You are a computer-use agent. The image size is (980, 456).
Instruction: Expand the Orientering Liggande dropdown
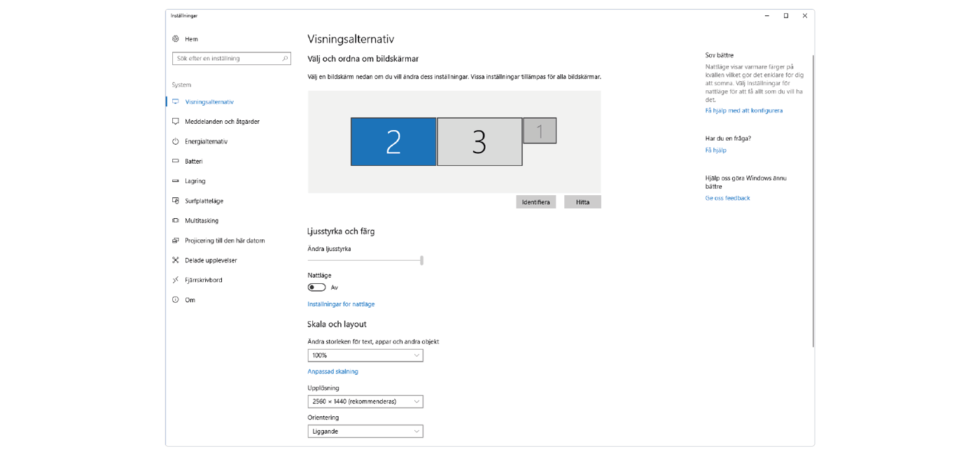point(365,432)
